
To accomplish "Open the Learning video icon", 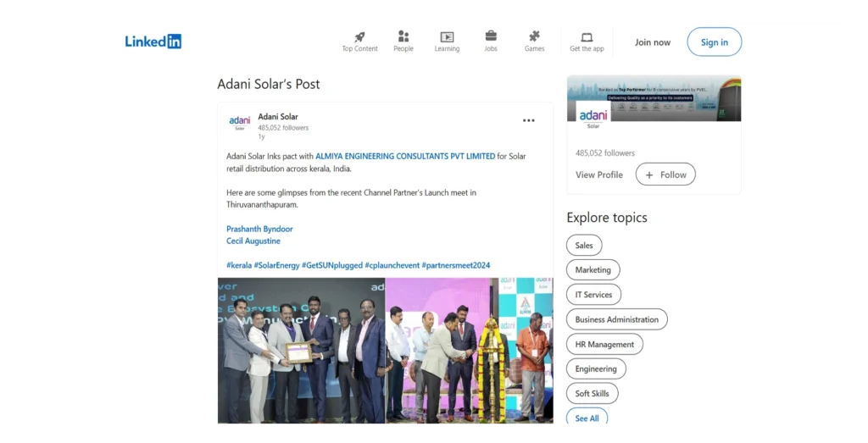I will [447, 37].
